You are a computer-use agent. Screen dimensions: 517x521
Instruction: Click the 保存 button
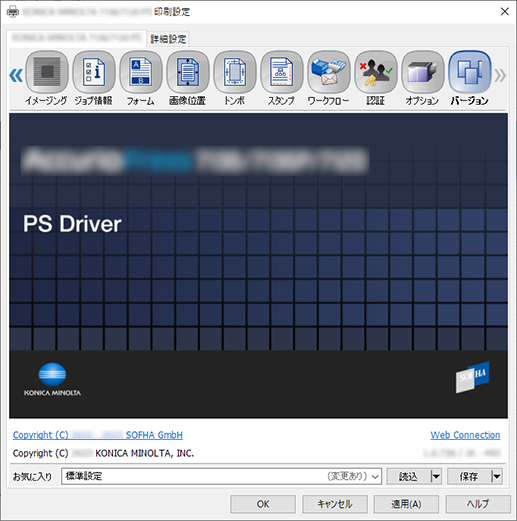pyautogui.click(x=469, y=476)
